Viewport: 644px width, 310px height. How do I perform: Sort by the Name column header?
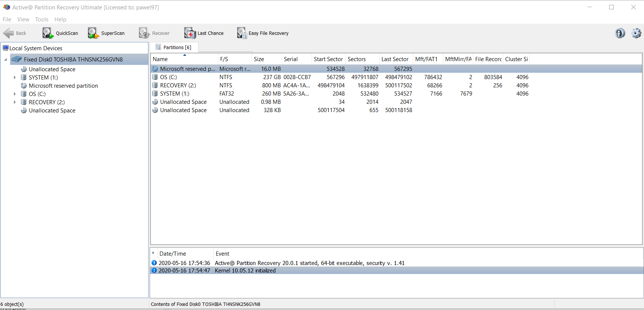pos(184,59)
